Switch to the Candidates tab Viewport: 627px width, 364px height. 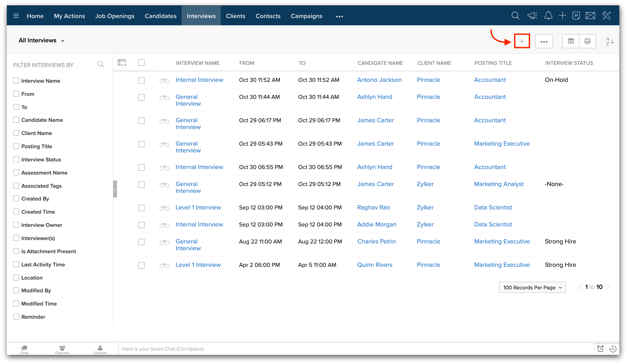[x=161, y=16]
